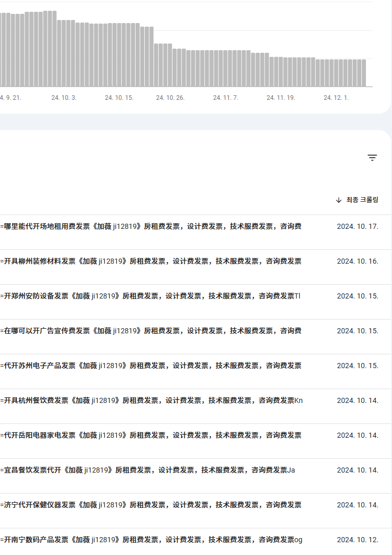This screenshot has width=392, height=555.
Task: Open row starting 代开岳阳电器家电发票
Action: point(195,441)
